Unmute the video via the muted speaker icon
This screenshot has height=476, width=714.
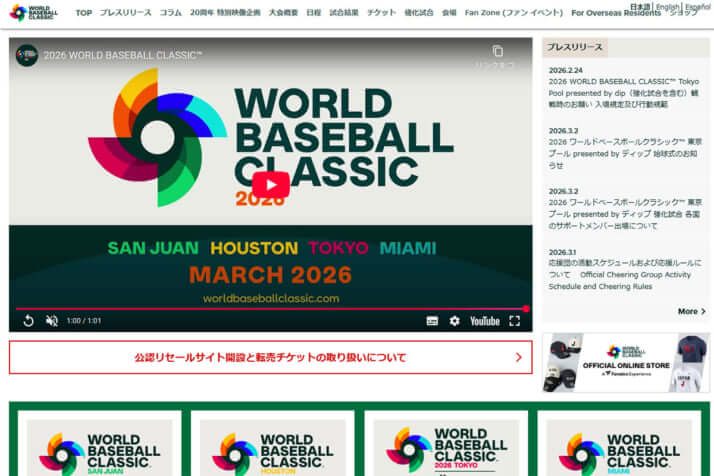[52, 321]
